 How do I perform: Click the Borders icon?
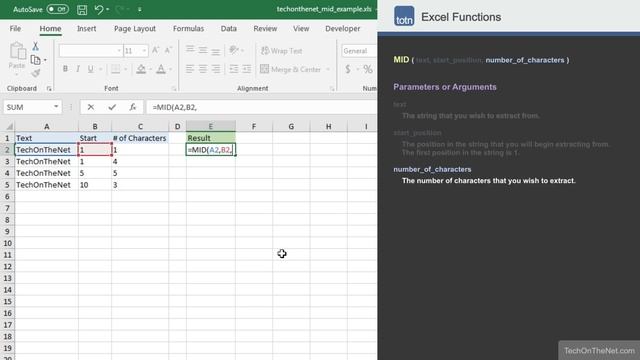(x=116, y=69)
